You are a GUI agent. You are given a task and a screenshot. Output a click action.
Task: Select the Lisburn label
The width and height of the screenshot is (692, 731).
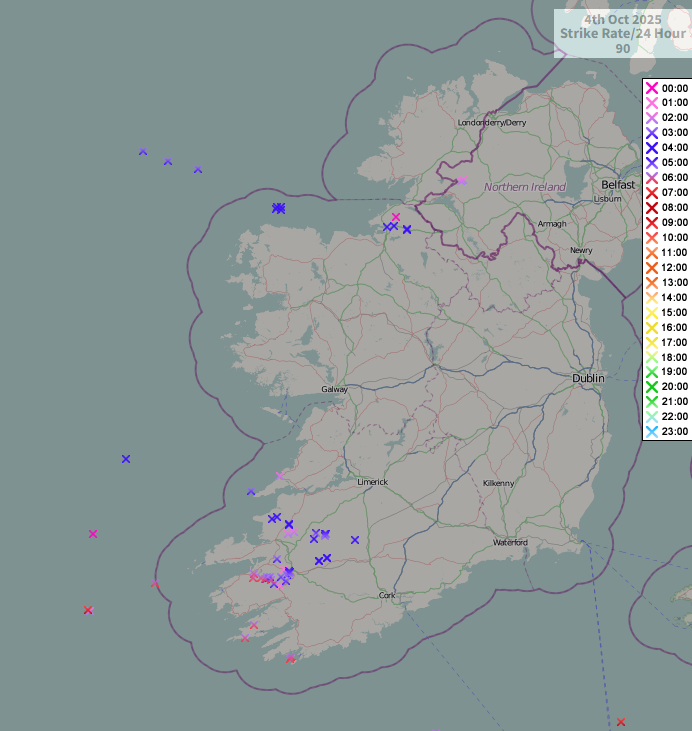click(x=608, y=199)
